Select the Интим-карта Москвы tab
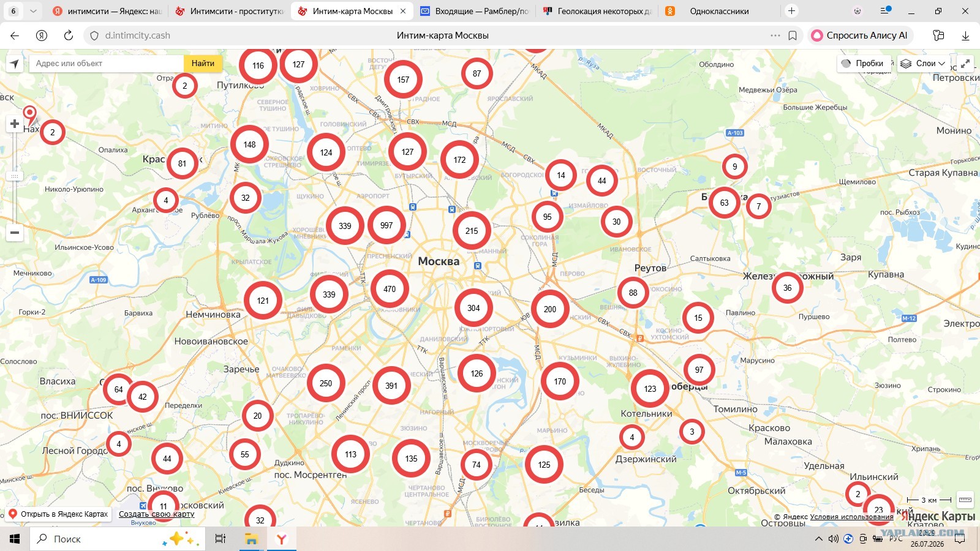This screenshot has height=551, width=980. (x=352, y=11)
